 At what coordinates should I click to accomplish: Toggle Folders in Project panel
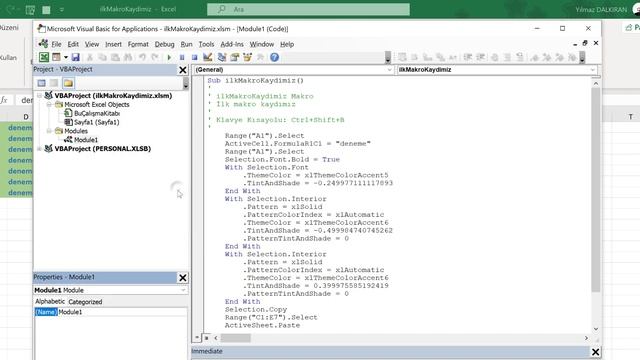[68, 83]
